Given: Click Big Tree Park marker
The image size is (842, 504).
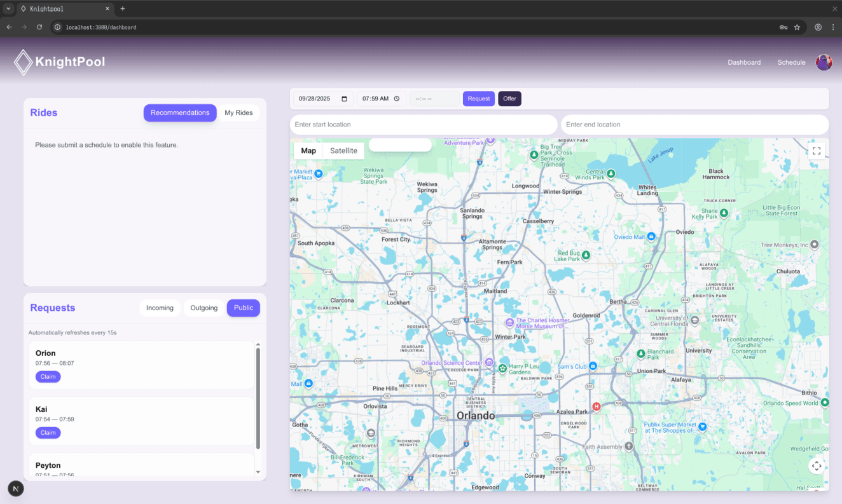Looking at the screenshot, I should (534, 154).
